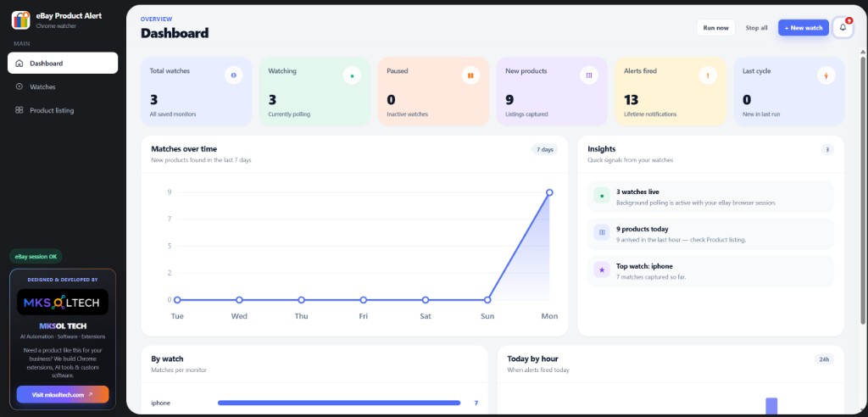Select the New products stats card
This screenshot has height=417, width=868.
coord(551,92)
